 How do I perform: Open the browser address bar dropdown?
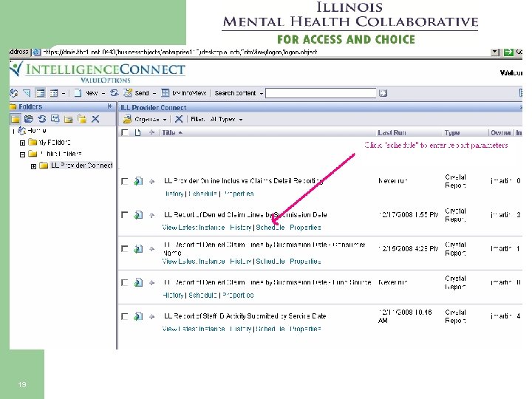[x=495, y=52]
